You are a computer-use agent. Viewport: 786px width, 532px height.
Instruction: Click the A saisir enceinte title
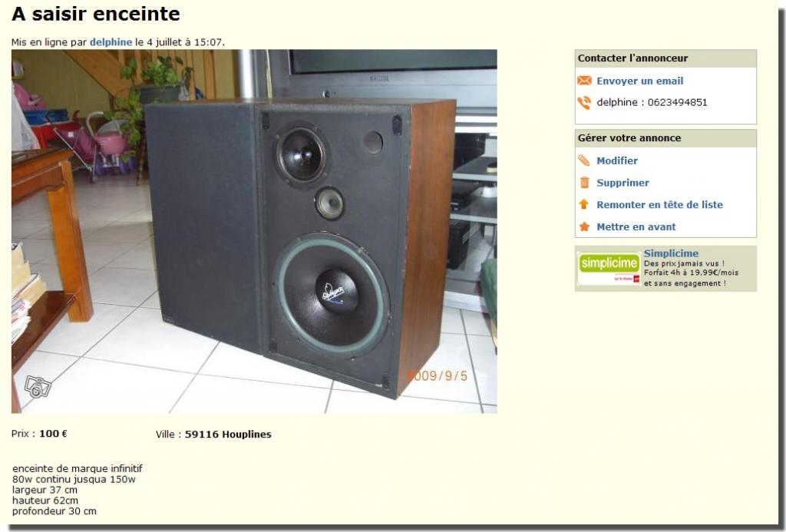click(x=96, y=14)
